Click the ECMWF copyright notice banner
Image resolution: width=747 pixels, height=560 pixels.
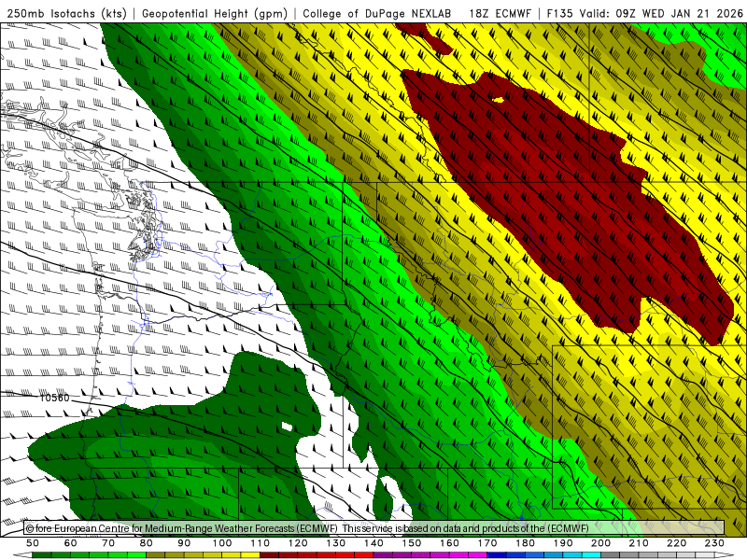[374, 527]
